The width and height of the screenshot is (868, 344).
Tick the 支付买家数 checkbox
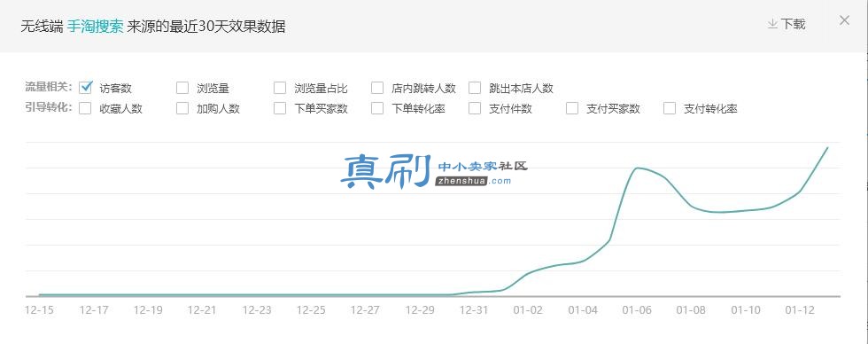(572, 108)
